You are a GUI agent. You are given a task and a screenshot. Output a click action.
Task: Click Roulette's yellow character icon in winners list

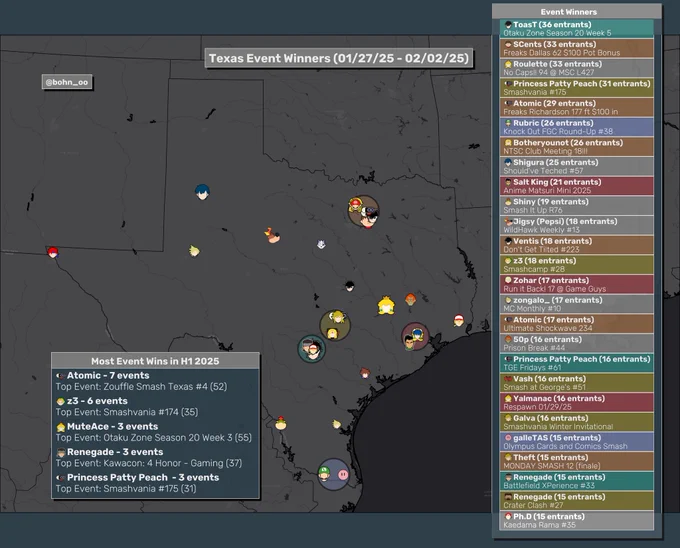pyautogui.click(x=508, y=64)
